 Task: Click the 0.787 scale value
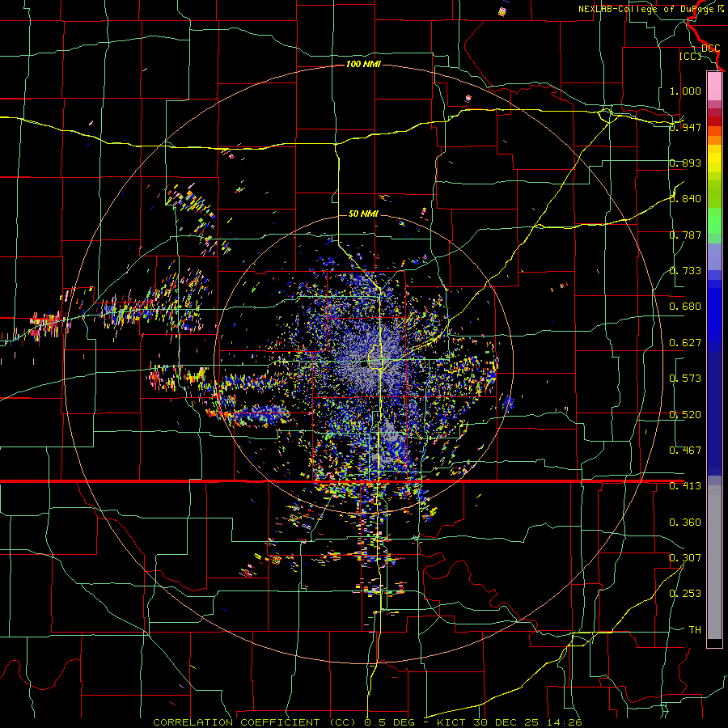685,235
